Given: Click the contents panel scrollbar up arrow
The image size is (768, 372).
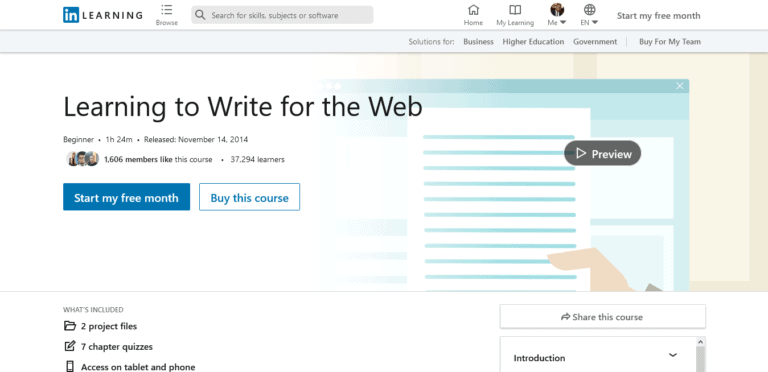Looking at the screenshot, I should pos(700,342).
